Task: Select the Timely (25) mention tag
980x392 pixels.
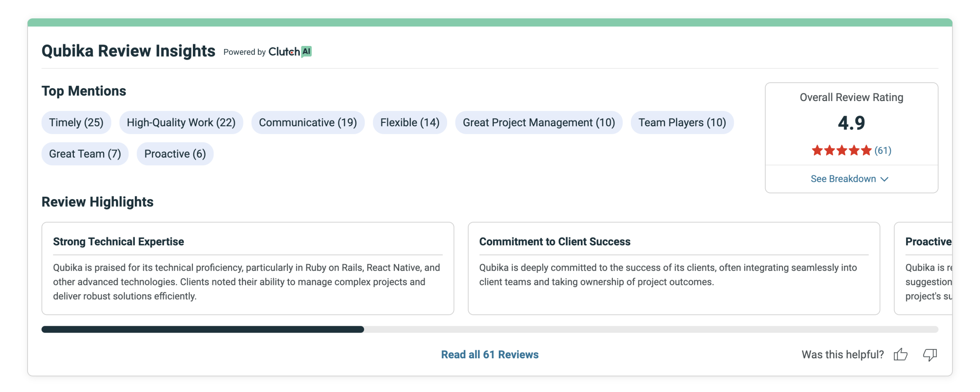Action: 76,122
